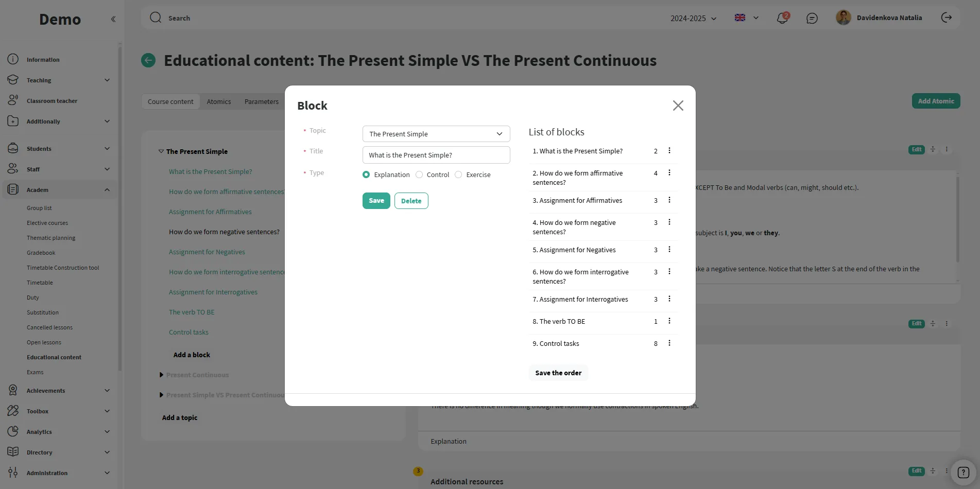
Task: Switch to the Atomics tab
Action: pyautogui.click(x=219, y=102)
